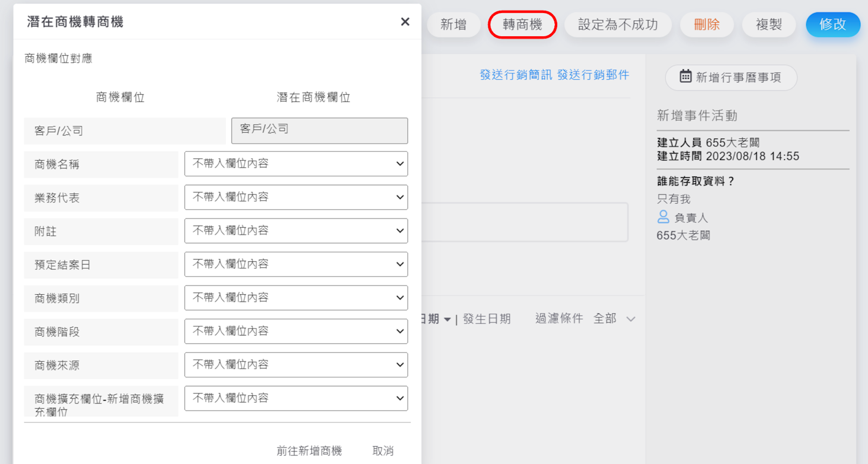The width and height of the screenshot is (868, 464).
Task: Expand the 預定結案日 mapping dropdown
Action: point(296,265)
